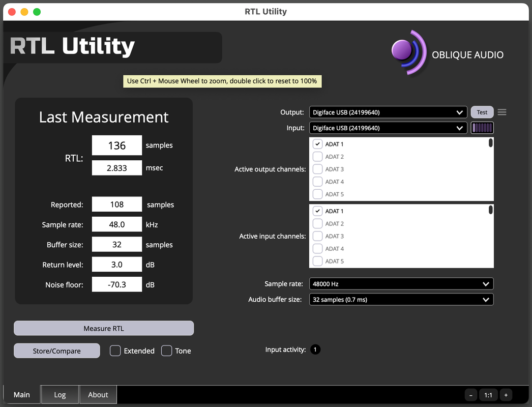Zoom out with the minus button

470,395
